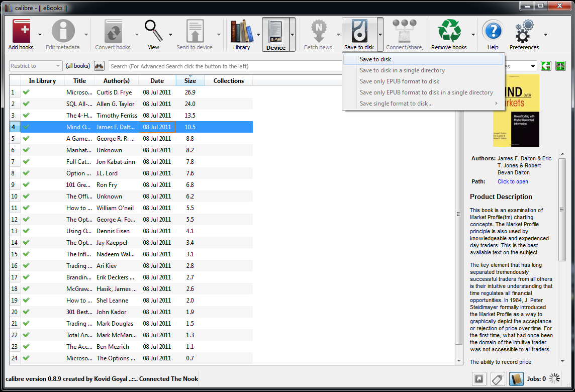Open the saved searches combo arrow
The width and height of the screenshot is (575, 392).
532,66
